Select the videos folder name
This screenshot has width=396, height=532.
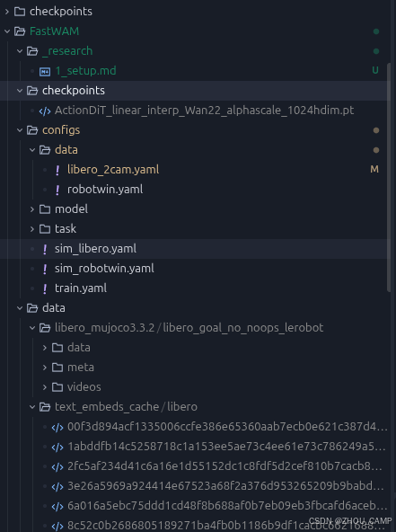(84, 386)
